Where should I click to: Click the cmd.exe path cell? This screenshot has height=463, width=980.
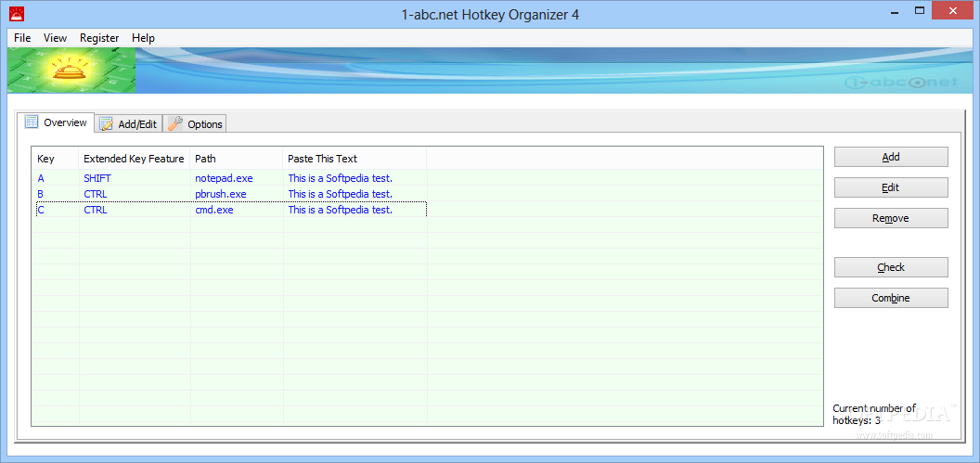(x=213, y=210)
